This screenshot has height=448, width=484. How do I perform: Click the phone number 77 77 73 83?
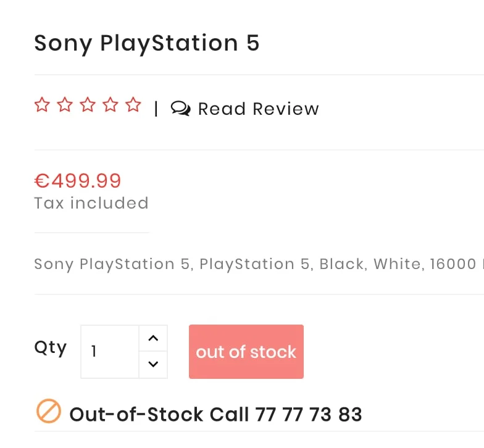308,414
